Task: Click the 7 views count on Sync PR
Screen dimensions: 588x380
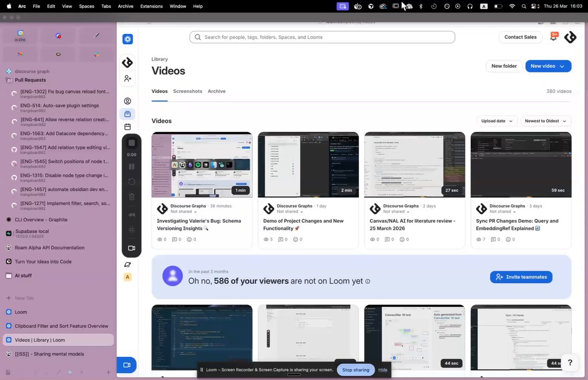Action: [x=480, y=239]
